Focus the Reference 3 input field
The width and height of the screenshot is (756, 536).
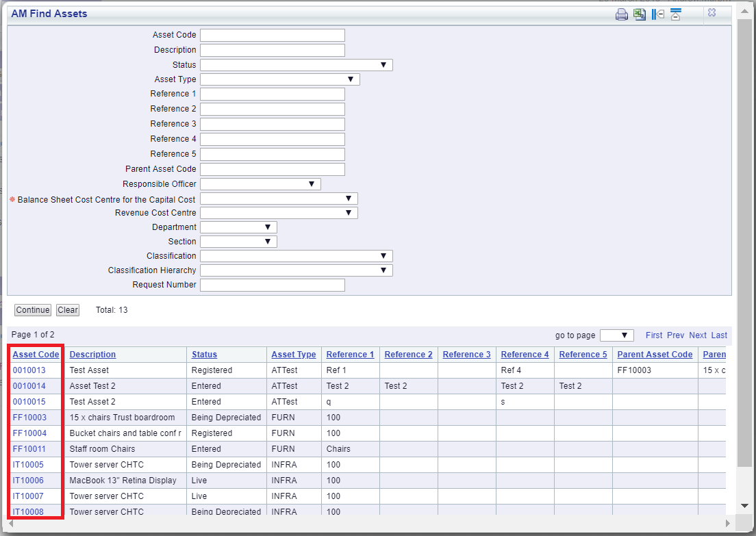coord(273,124)
